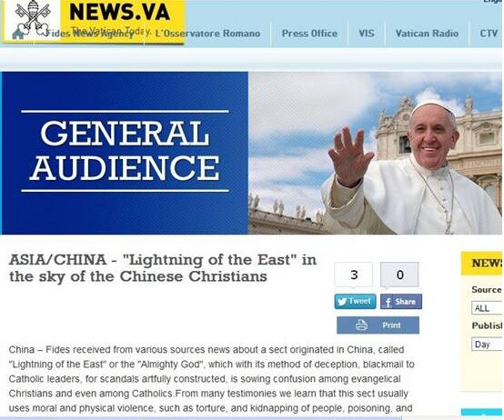The width and height of the screenshot is (504, 420).
Task: Open the NEWS.VA logo homepage
Action: 119,12
